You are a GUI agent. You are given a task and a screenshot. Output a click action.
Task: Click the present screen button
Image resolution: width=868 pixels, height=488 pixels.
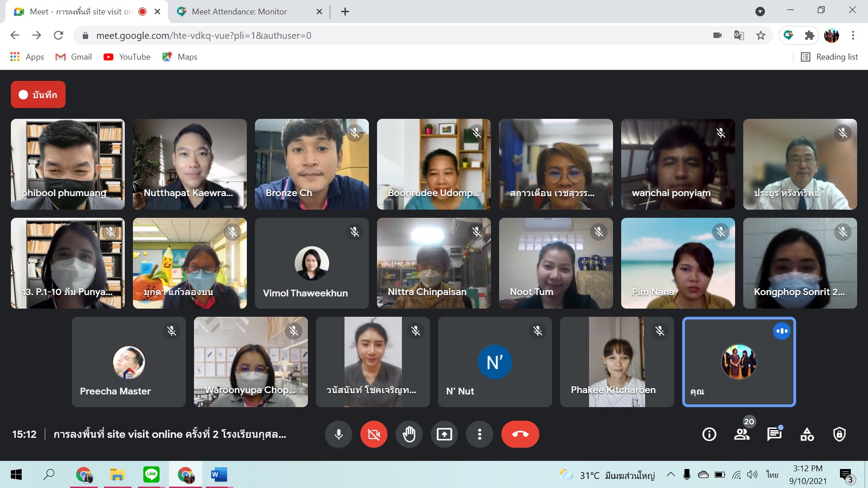444,435
